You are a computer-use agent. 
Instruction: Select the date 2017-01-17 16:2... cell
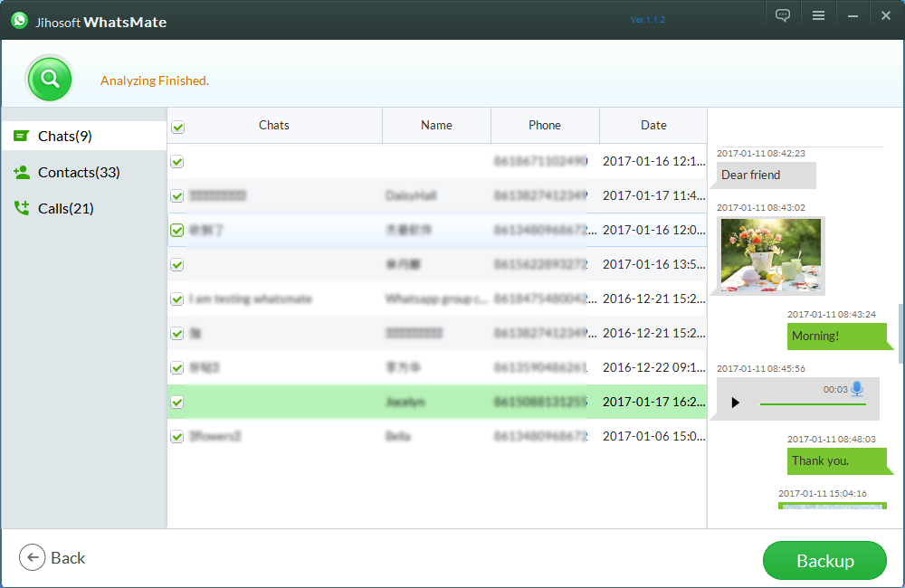(654, 402)
